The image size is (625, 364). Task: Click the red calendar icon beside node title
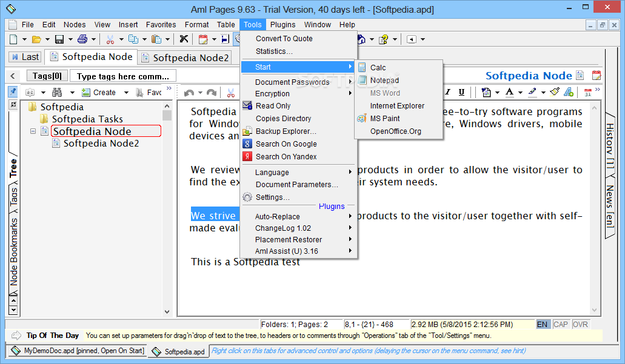click(597, 75)
